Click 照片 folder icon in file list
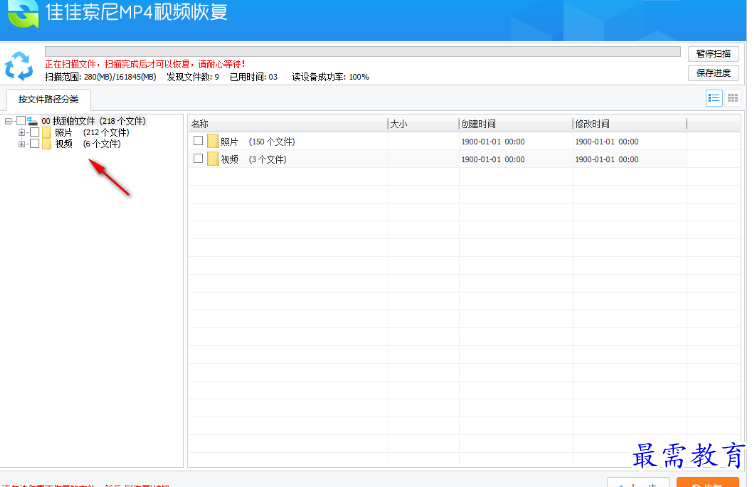Screen dimensions: 754x487 213,141
